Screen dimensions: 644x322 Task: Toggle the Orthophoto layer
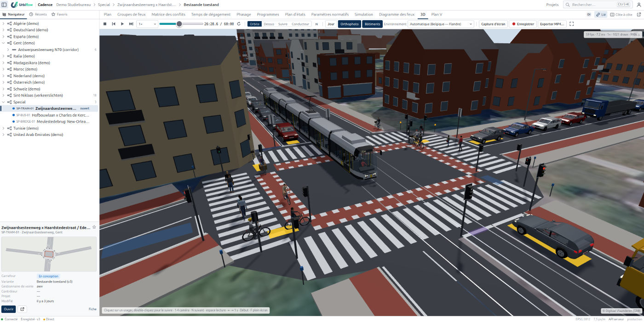[x=350, y=24]
